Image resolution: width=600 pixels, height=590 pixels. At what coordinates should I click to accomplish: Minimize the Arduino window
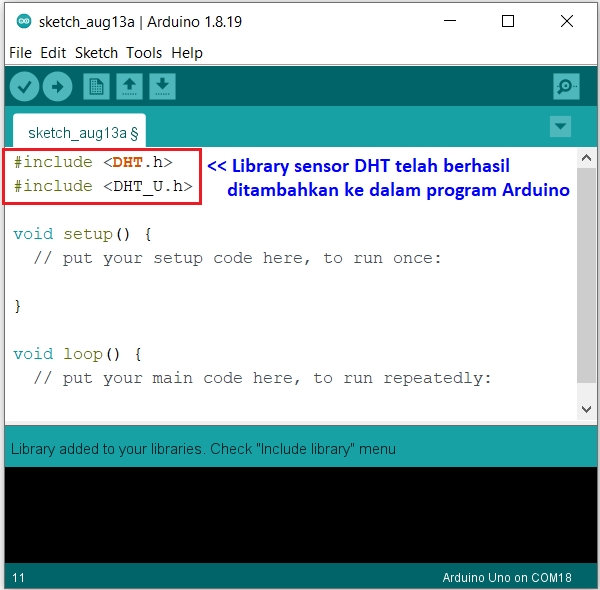click(450, 21)
